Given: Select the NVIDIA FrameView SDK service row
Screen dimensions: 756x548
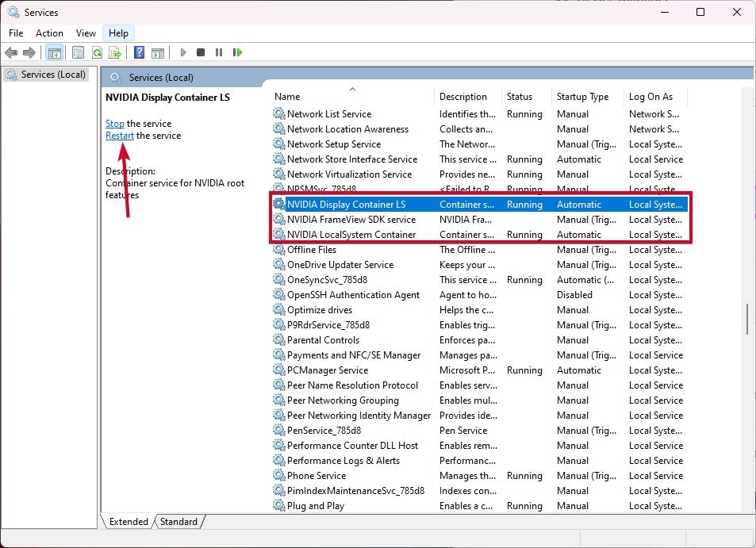Looking at the screenshot, I should [480, 220].
